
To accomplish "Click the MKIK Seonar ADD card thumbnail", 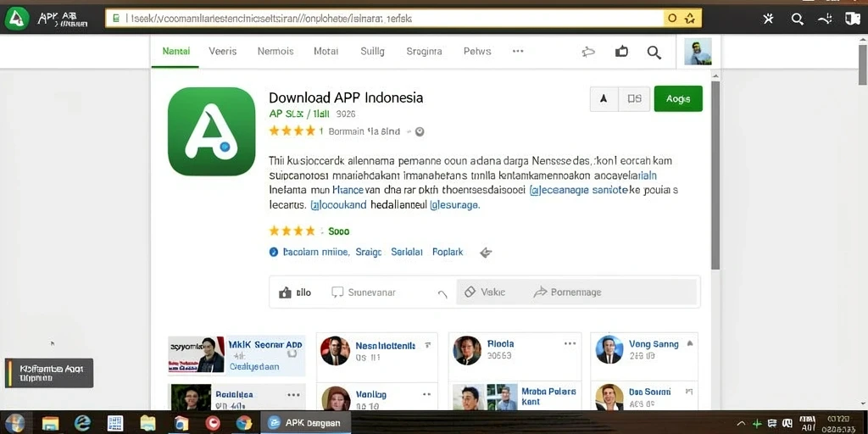I will [197, 355].
